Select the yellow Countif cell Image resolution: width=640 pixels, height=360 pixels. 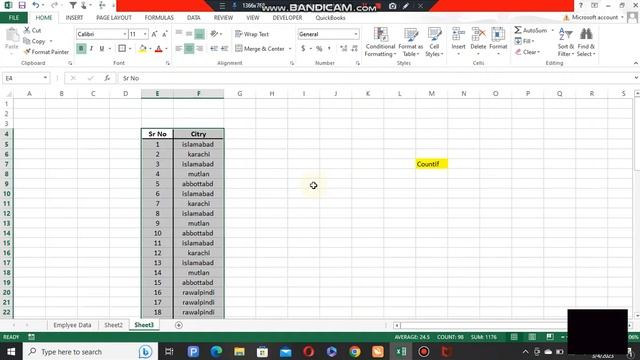431,164
